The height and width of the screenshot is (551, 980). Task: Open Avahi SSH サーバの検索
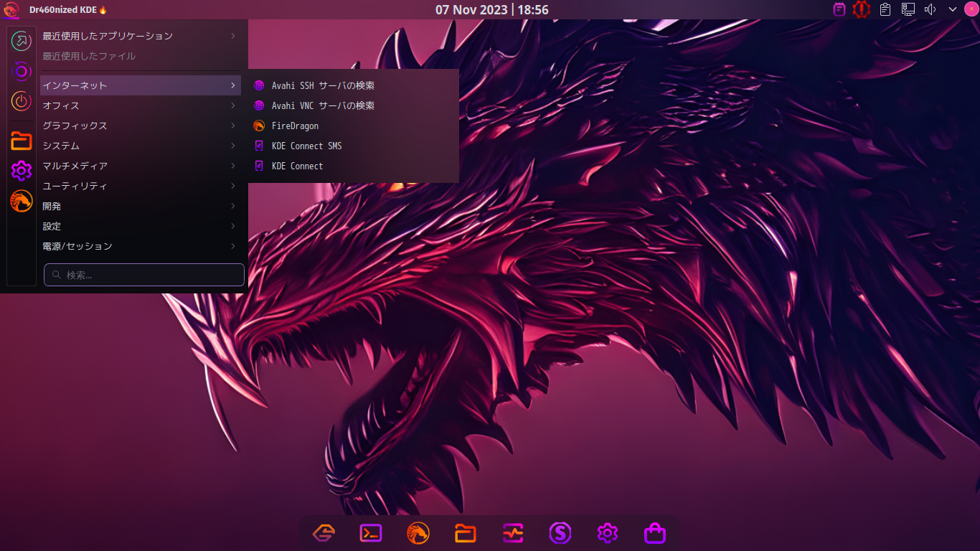[354, 85]
